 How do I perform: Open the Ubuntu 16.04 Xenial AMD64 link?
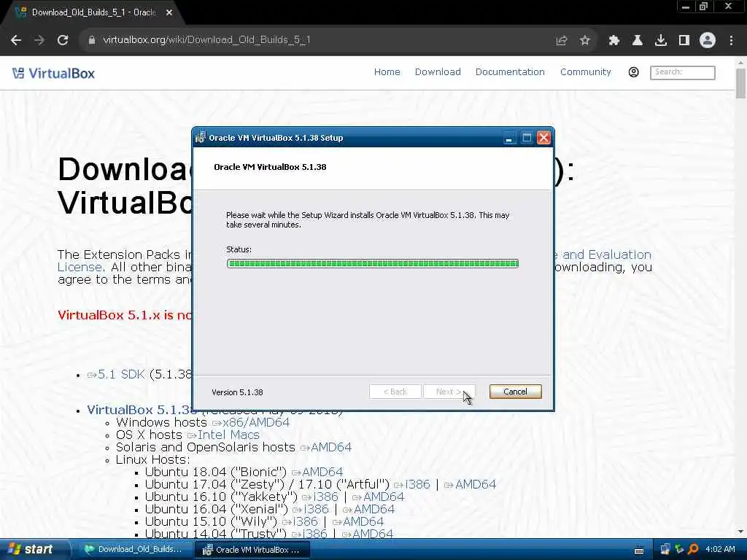(369, 509)
